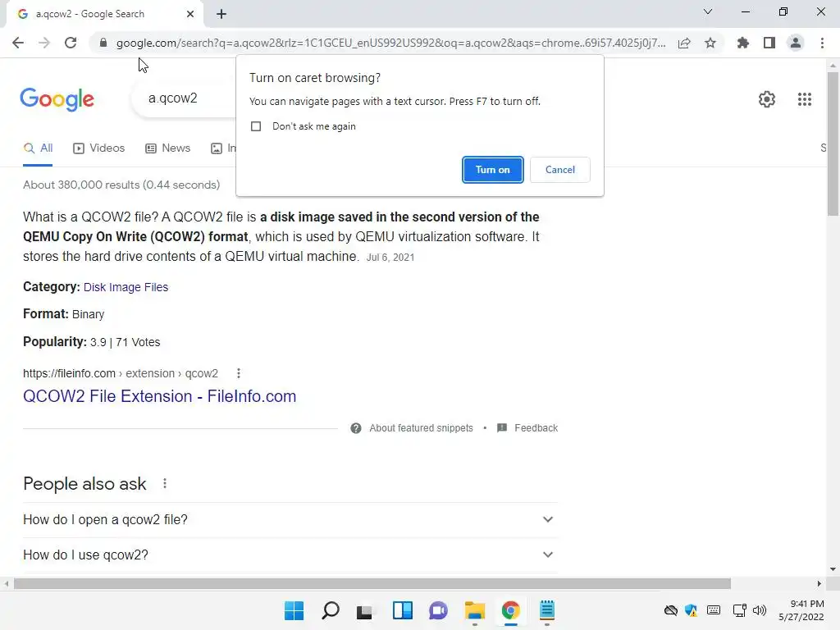Switch to Videos results tab
This screenshot has width=840, height=630.
point(99,148)
